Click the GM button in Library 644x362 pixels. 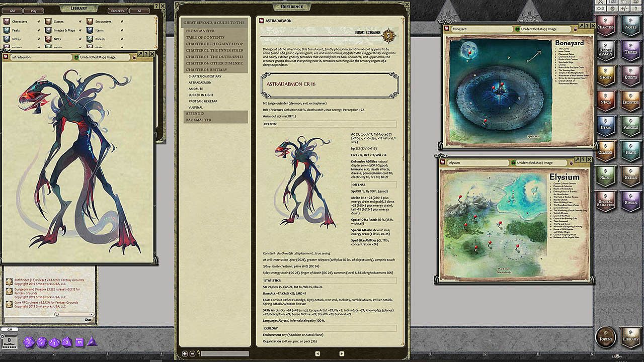tap(11, 10)
